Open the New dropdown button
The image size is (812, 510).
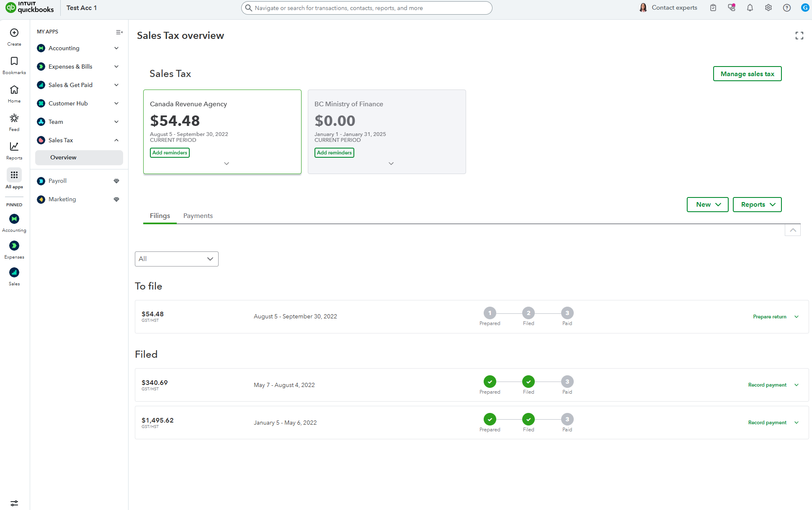coord(707,205)
